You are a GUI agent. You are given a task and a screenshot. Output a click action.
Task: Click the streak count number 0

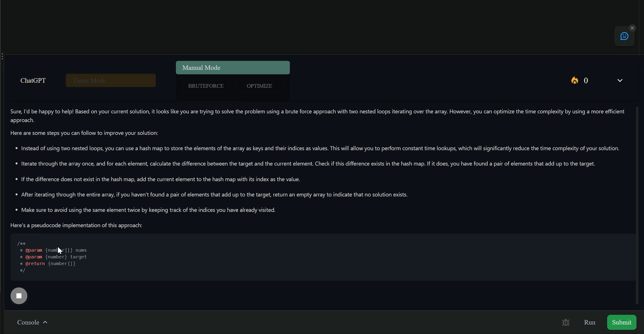pyautogui.click(x=586, y=80)
